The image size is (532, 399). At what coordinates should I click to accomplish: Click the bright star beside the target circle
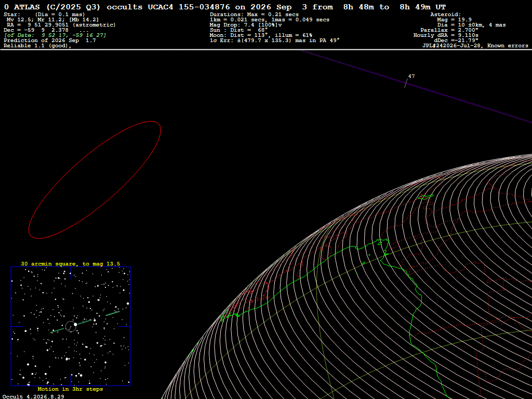coord(75,325)
